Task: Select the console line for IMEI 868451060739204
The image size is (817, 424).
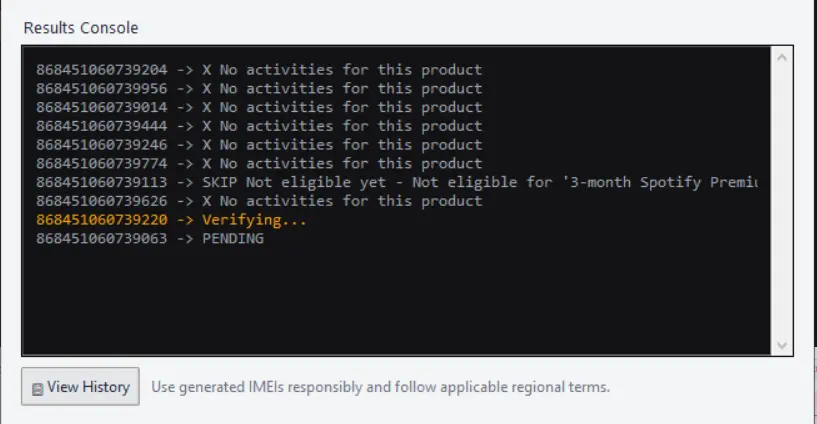Action: pyautogui.click(x=259, y=70)
